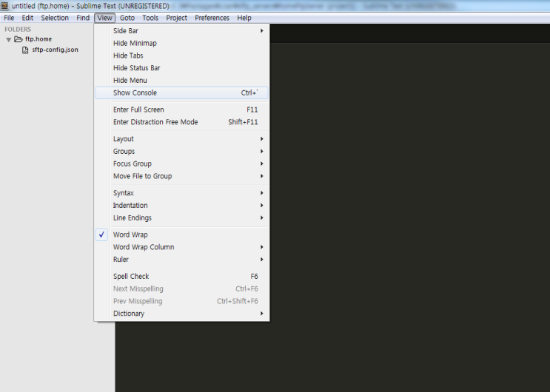Expand the Focus Group submenu

point(181,163)
